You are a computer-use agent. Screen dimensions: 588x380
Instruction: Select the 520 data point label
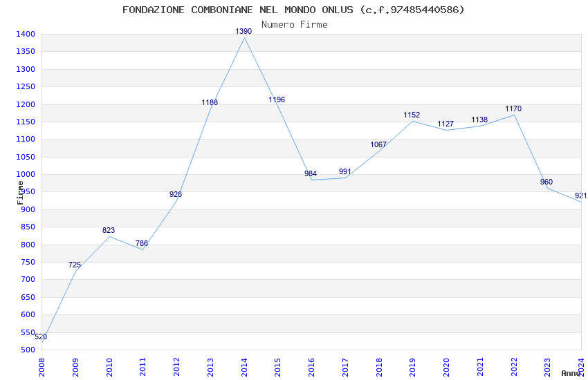[x=41, y=336]
